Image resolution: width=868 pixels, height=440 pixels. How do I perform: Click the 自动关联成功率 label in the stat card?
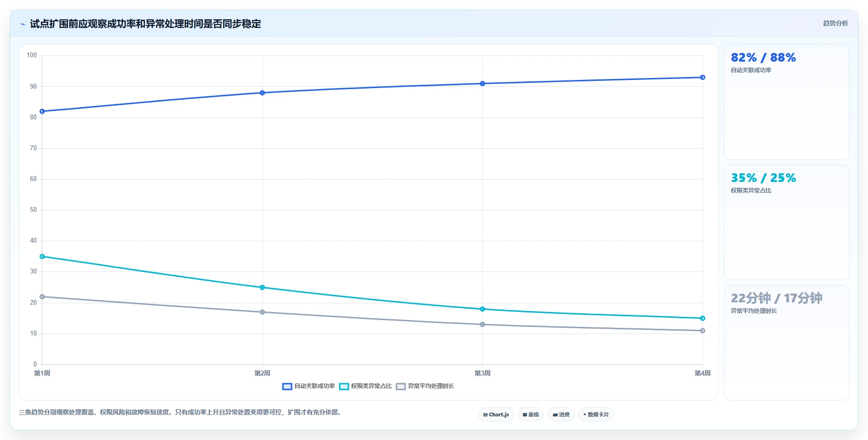[x=751, y=70]
